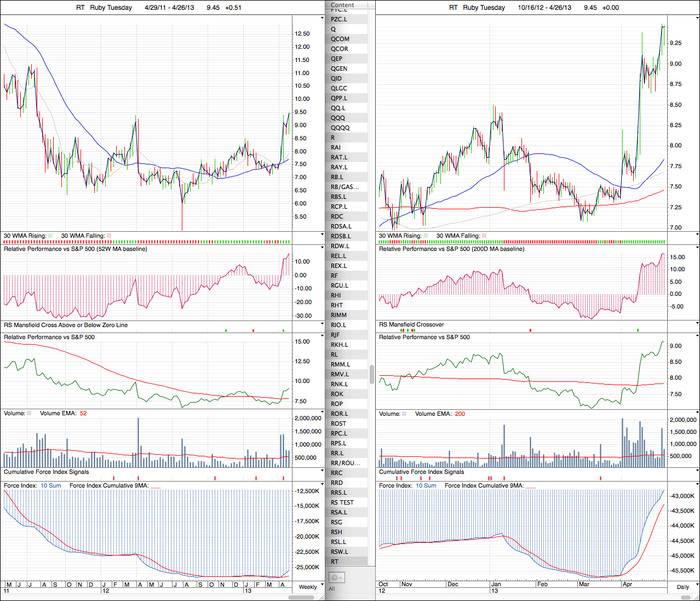Click the Volume EMA 52 label
Image resolution: width=700 pixels, height=601 pixels.
pyautogui.click(x=63, y=413)
